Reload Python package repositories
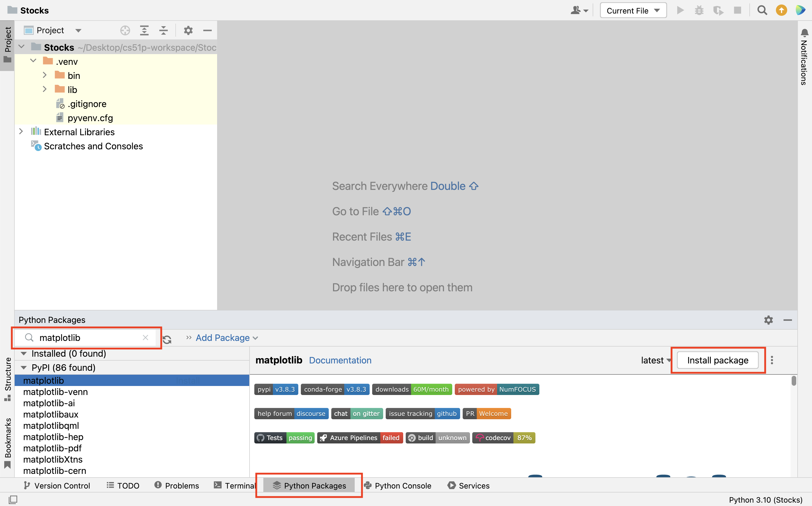812x506 pixels. [x=167, y=339]
